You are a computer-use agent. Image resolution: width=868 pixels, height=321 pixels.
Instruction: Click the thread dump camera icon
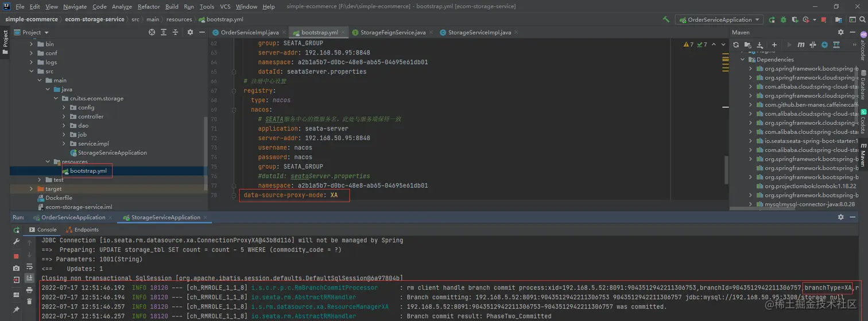(x=16, y=268)
